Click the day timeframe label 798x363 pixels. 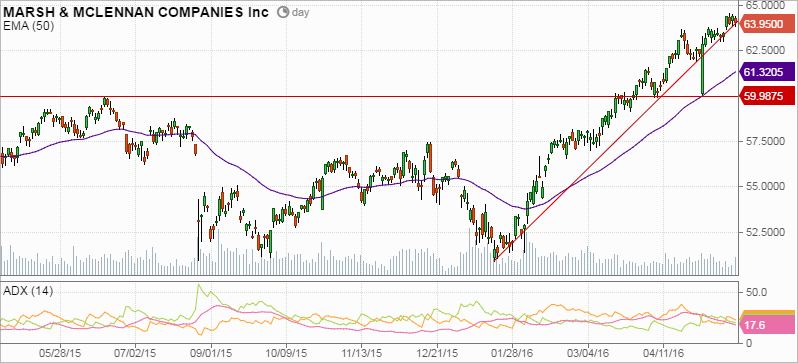point(301,12)
